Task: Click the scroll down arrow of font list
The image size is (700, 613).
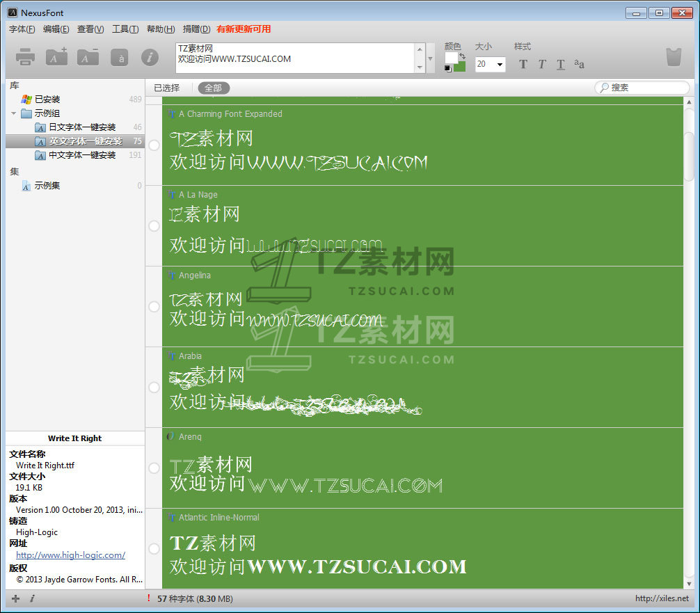Action: (689, 584)
